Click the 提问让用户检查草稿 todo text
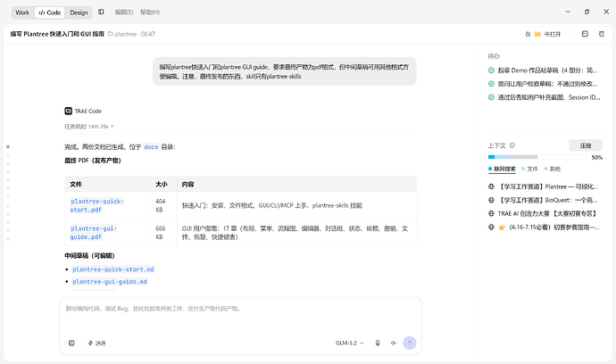 click(x=547, y=84)
